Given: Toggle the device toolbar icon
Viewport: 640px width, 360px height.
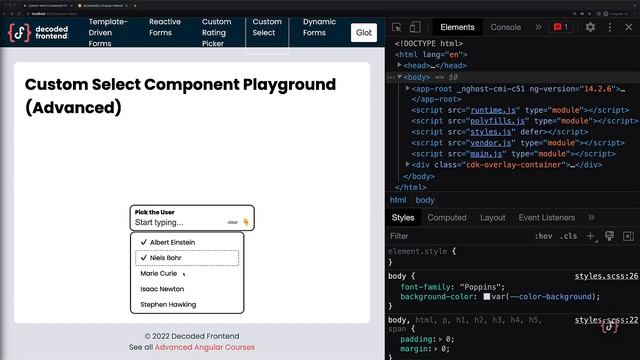Looking at the screenshot, I should click(x=415, y=27).
